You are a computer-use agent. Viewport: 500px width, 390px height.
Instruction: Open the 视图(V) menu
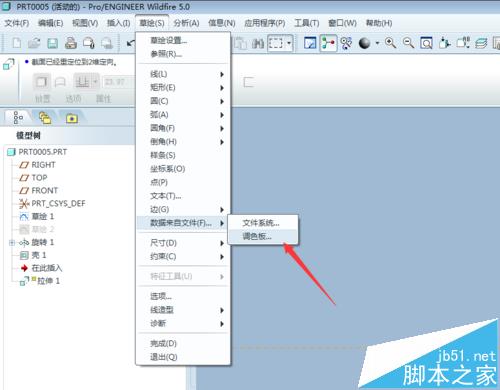(85, 23)
